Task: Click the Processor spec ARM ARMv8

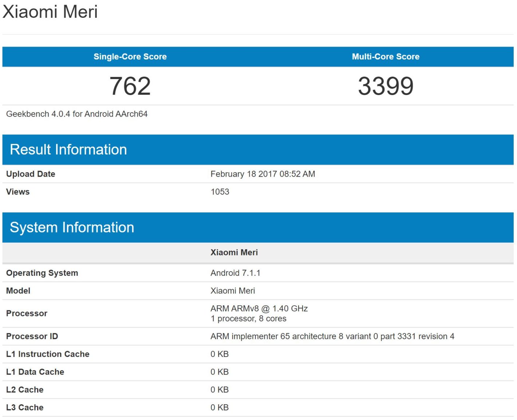Action: pos(258,308)
